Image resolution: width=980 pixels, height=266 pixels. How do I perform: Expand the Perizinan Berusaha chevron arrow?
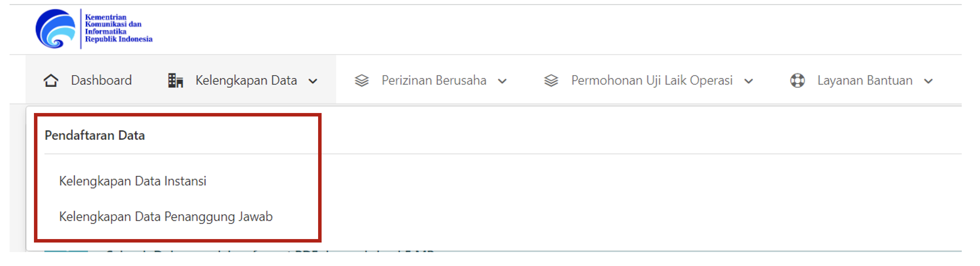(x=502, y=81)
